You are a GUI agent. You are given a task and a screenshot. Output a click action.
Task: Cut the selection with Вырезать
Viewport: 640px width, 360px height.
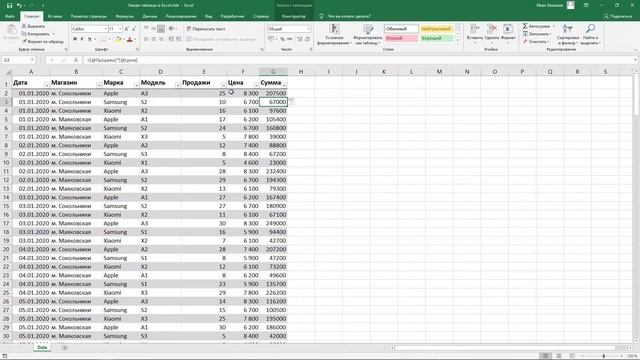tap(33, 26)
